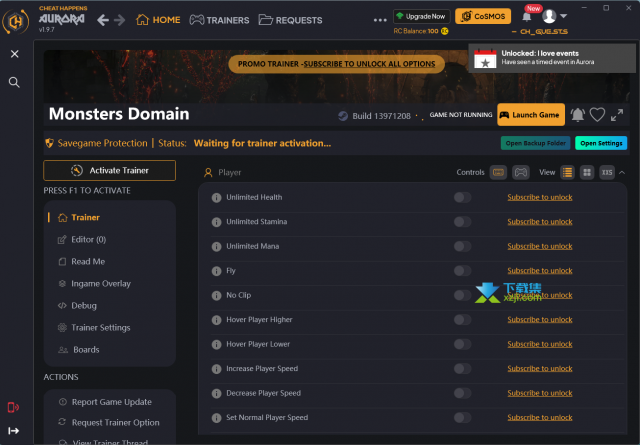This screenshot has height=445, width=640.
Task: Switch to XXS compact view
Action: [607, 172]
